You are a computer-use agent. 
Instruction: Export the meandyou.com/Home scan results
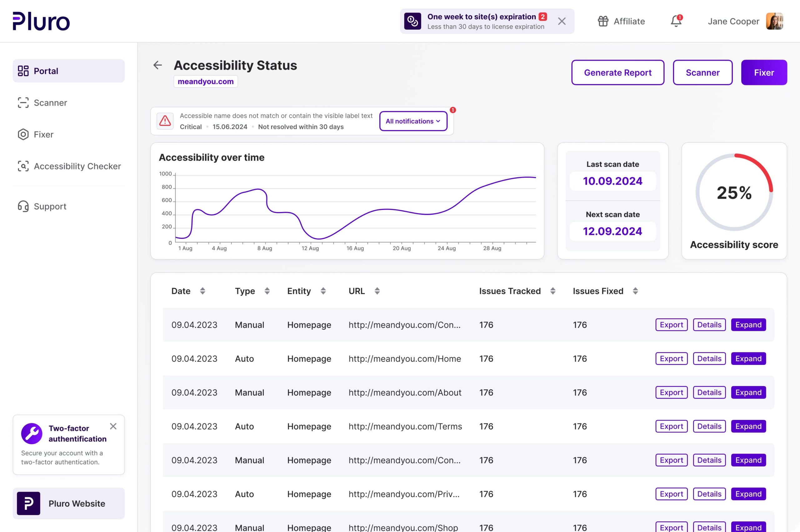click(671, 359)
